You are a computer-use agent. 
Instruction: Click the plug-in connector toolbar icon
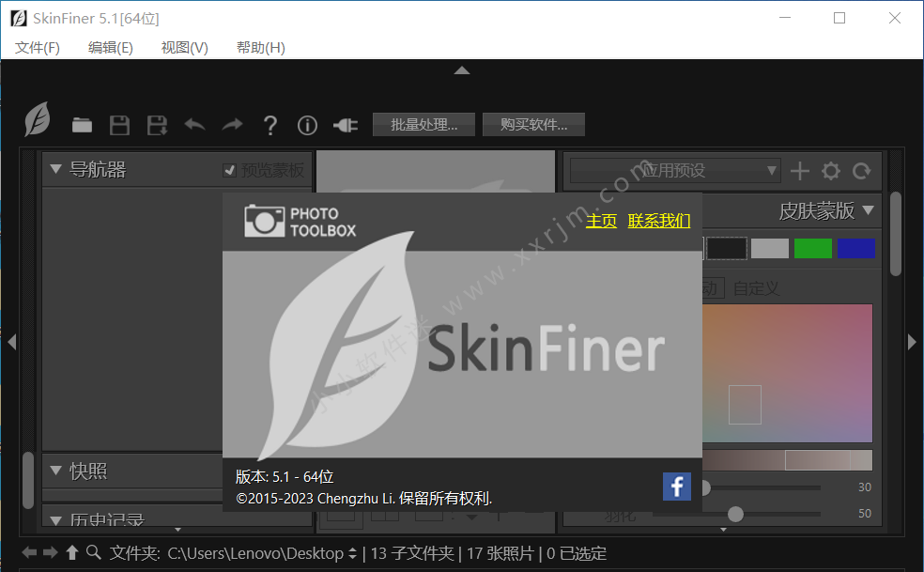pyautogui.click(x=346, y=125)
